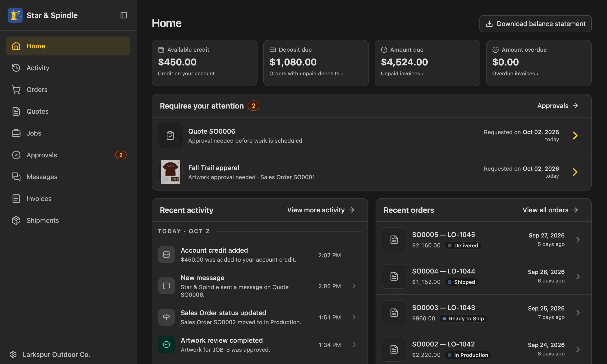
Task: Click Artwork review completed green check icon
Action: tap(166, 345)
